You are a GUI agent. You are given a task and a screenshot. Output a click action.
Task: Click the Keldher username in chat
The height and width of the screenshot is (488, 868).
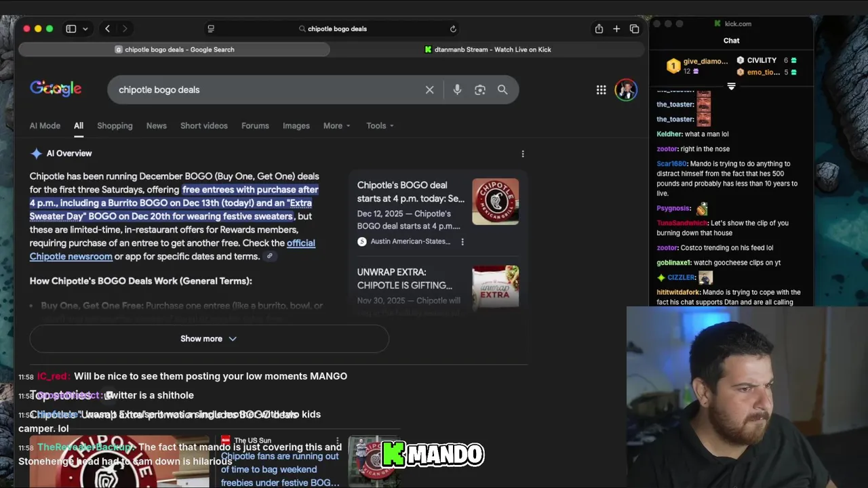coord(669,134)
